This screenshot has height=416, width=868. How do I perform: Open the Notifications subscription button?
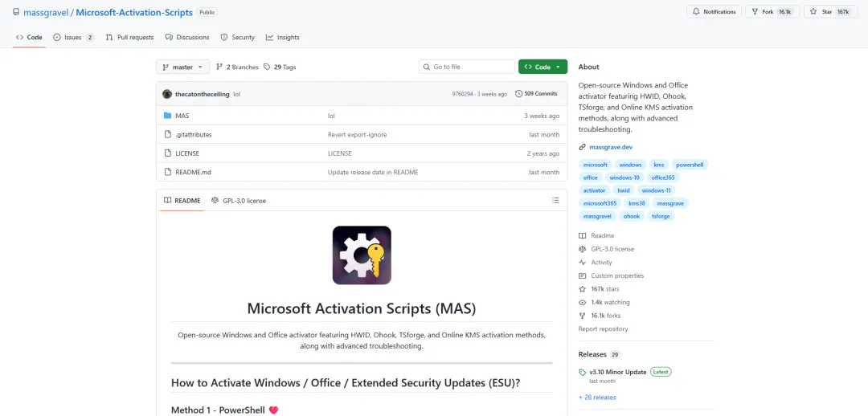point(714,12)
